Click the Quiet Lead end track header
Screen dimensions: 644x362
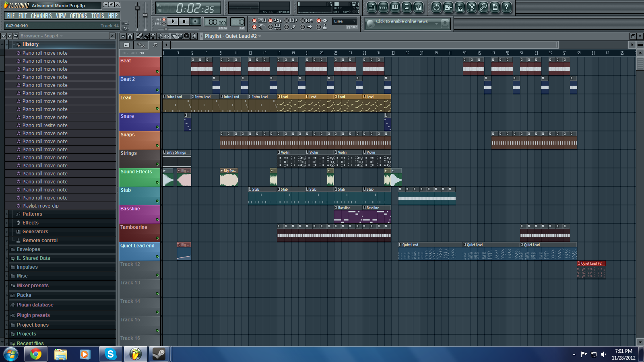click(139, 251)
